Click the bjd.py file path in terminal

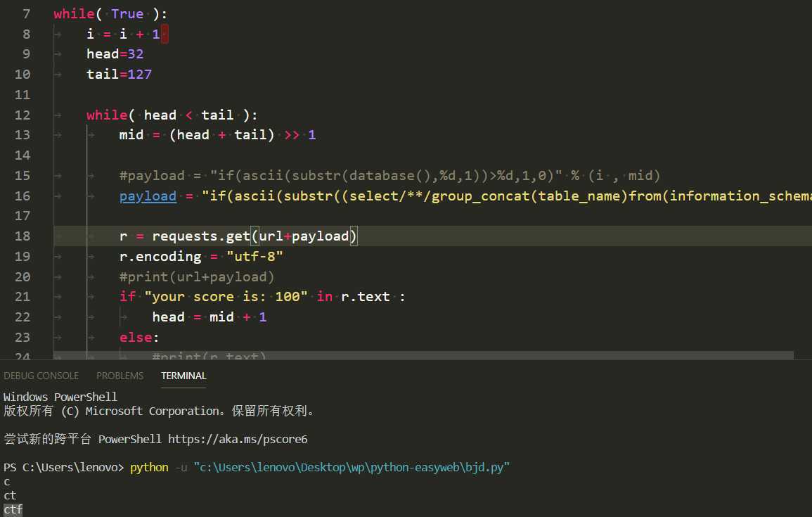point(352,467)
